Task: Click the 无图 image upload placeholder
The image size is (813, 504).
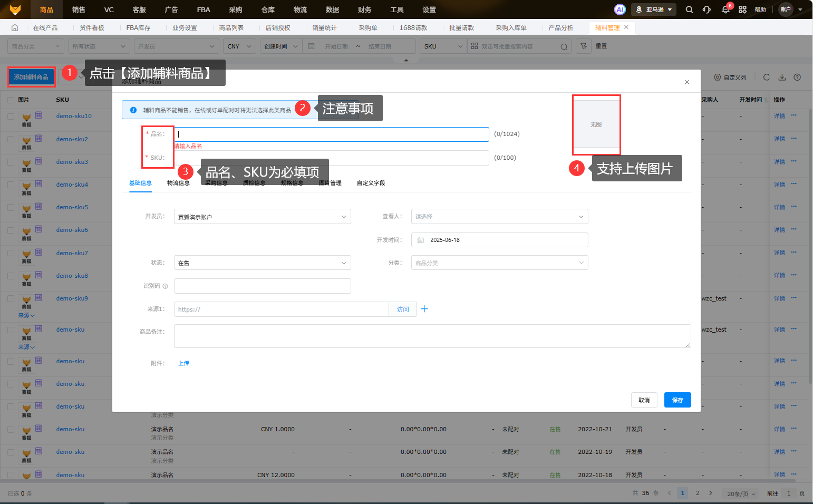Action: click(596, 124)
